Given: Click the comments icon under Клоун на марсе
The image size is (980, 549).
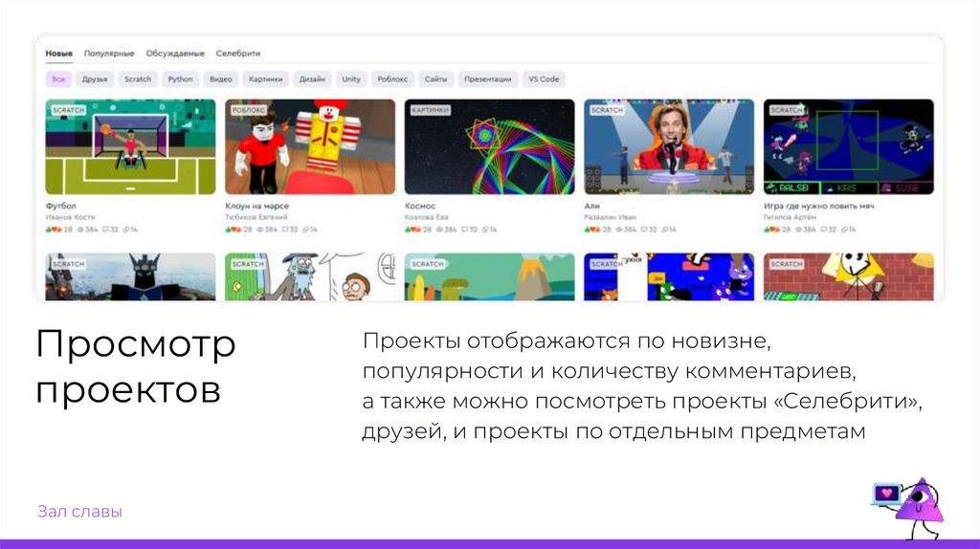Looking at the screenshot, I should pos(285,230).
